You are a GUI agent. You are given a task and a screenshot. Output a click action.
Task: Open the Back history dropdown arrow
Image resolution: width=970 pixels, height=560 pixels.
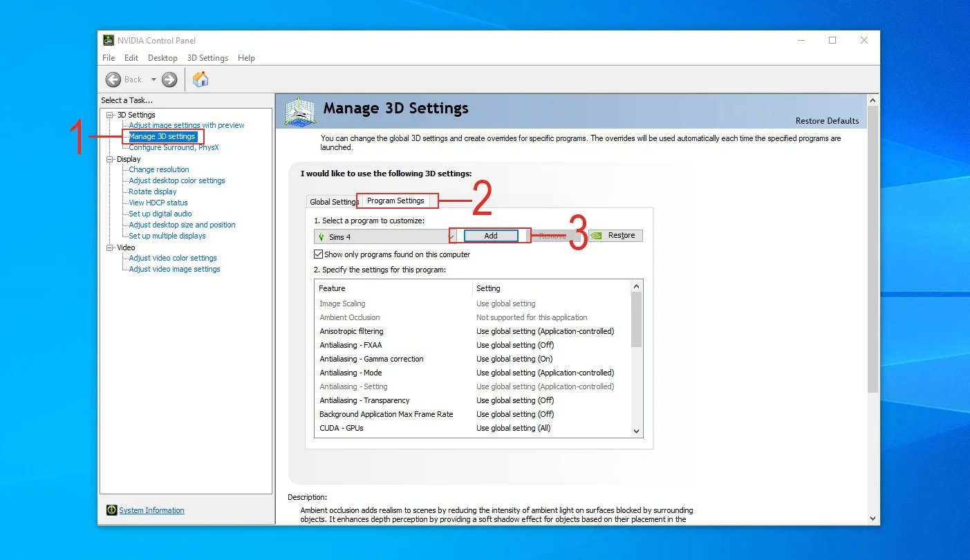pos(153,80)
